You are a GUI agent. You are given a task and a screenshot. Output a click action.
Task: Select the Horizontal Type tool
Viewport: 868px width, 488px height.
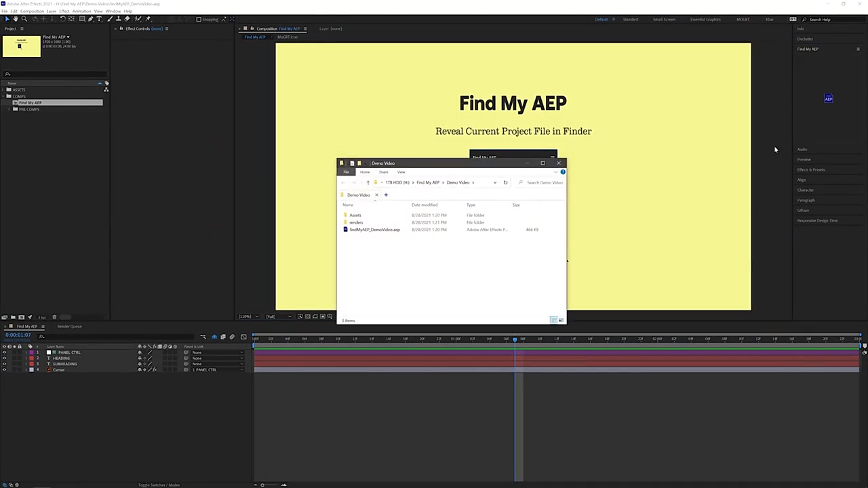99,19
